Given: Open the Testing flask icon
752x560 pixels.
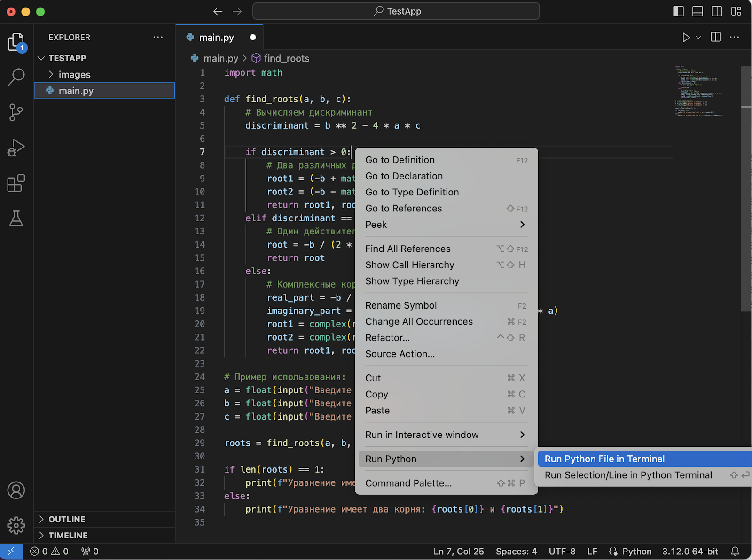Looking at the screenshot, I should tap(16, 218).
